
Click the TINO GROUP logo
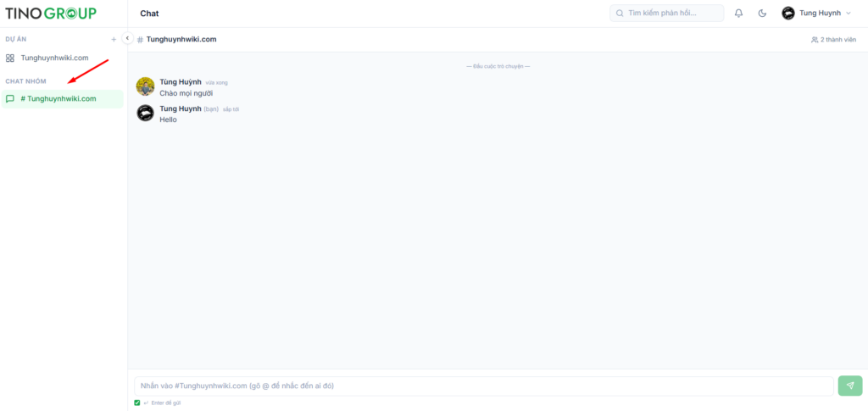coord(50,14)
